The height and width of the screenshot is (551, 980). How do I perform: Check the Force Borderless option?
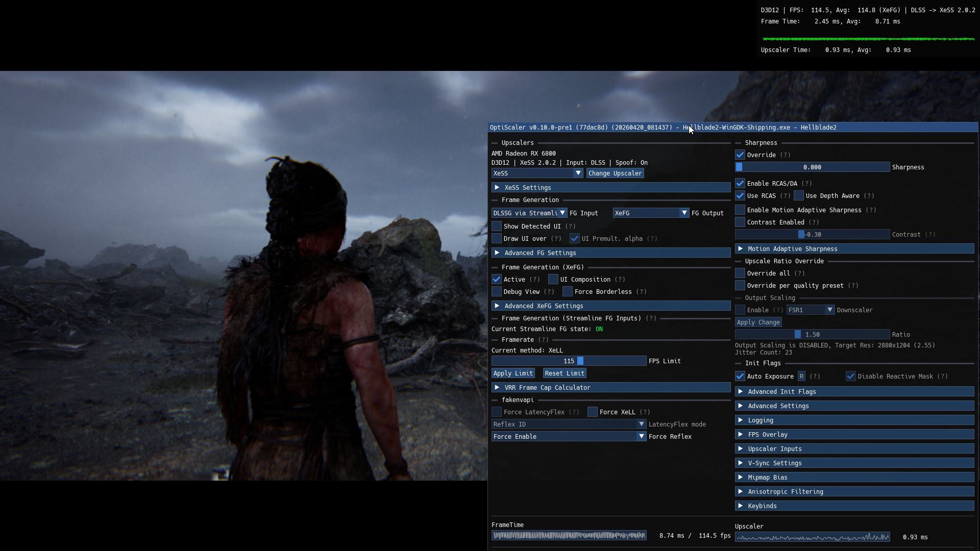click(x=568, y=292)
